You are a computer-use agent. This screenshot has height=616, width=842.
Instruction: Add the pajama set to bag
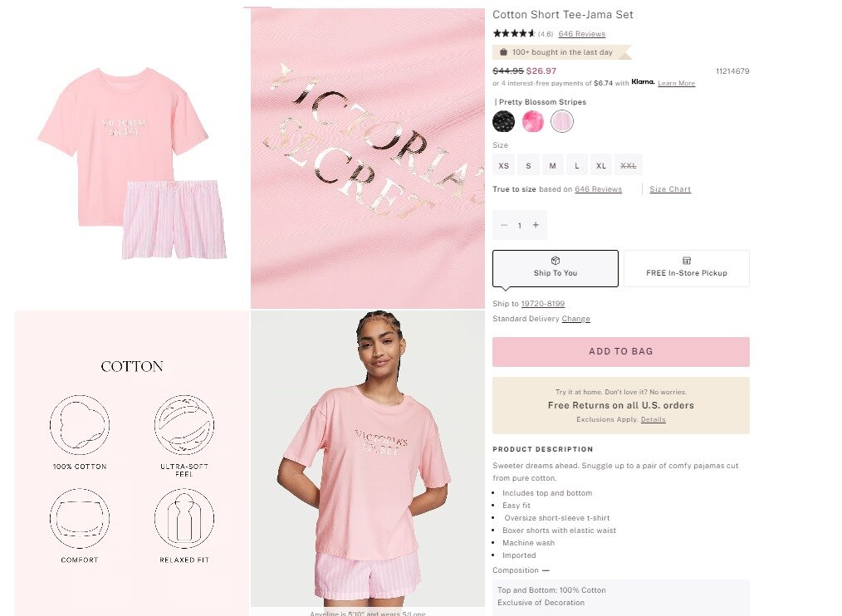(621, 352)
